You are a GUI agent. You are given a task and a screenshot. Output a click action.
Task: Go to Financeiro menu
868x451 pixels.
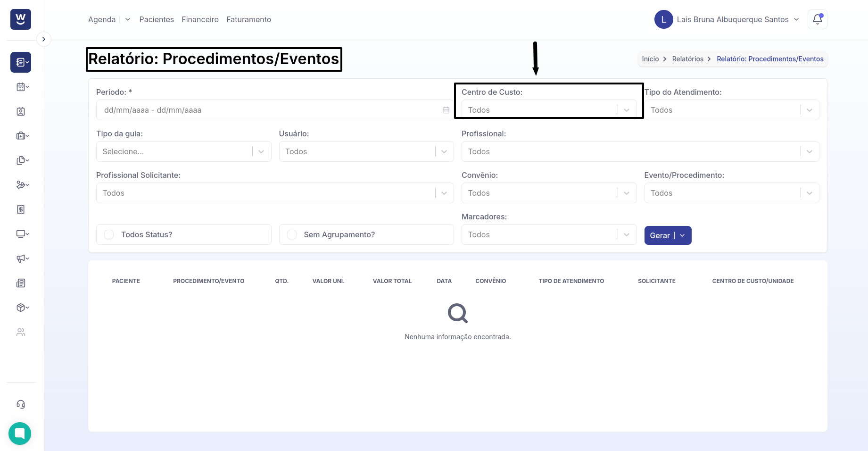pyautogui.click(x=200, y=19)
